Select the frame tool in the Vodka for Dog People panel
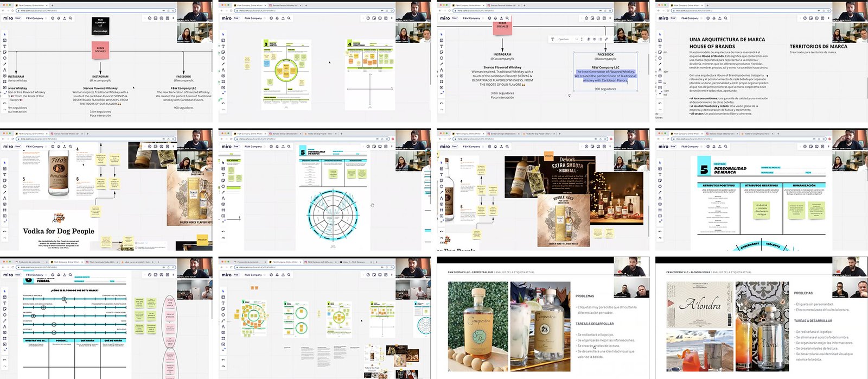This screenshot has height=379, width=868. pyautogui.click(x=5, y=210)
